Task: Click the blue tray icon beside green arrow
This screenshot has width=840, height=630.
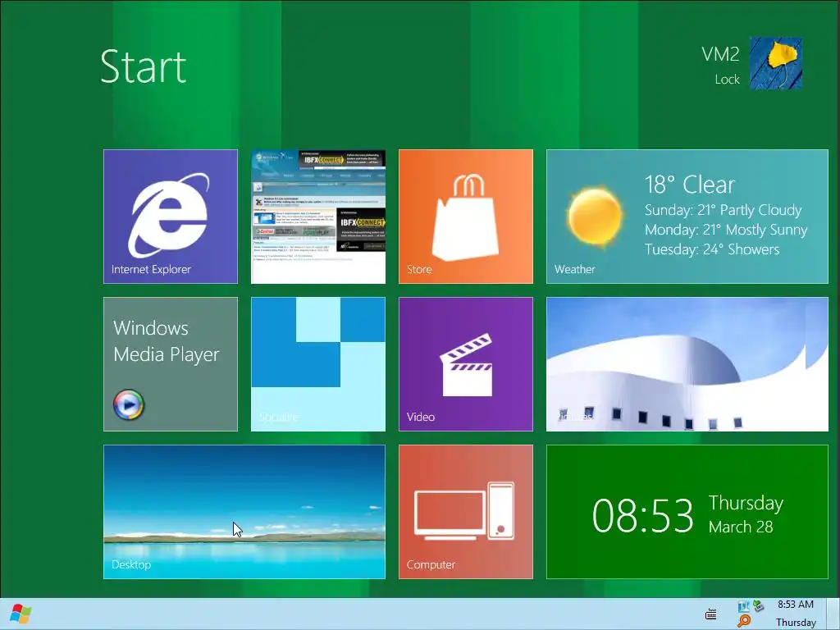Action: pyautogui.click(x=743, y=606)
